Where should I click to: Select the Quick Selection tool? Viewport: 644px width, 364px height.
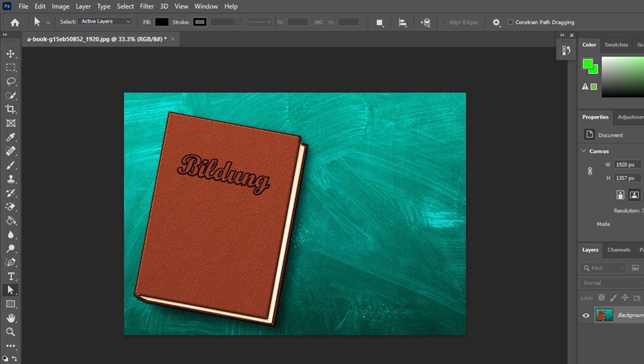11,95
